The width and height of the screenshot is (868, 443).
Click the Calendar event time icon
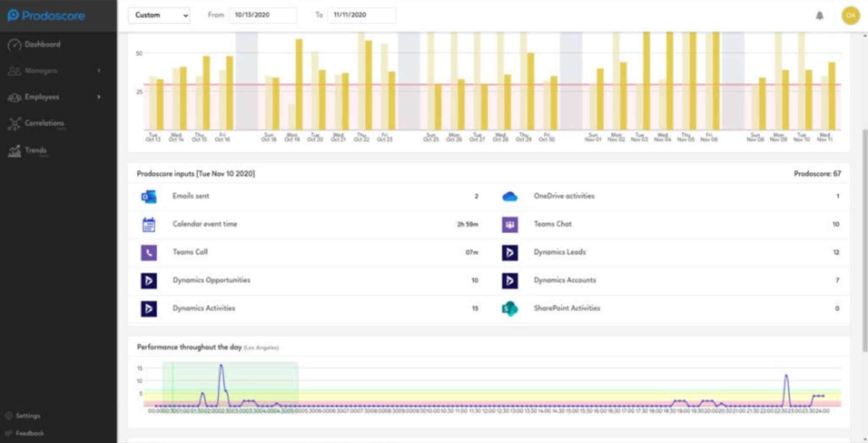[x=149, y=224]
